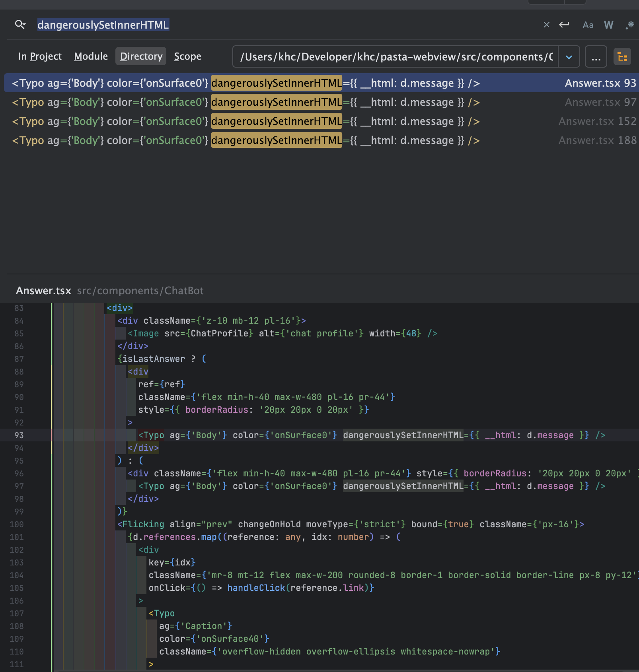Switch to In Project scope tab

pos(40,56)
